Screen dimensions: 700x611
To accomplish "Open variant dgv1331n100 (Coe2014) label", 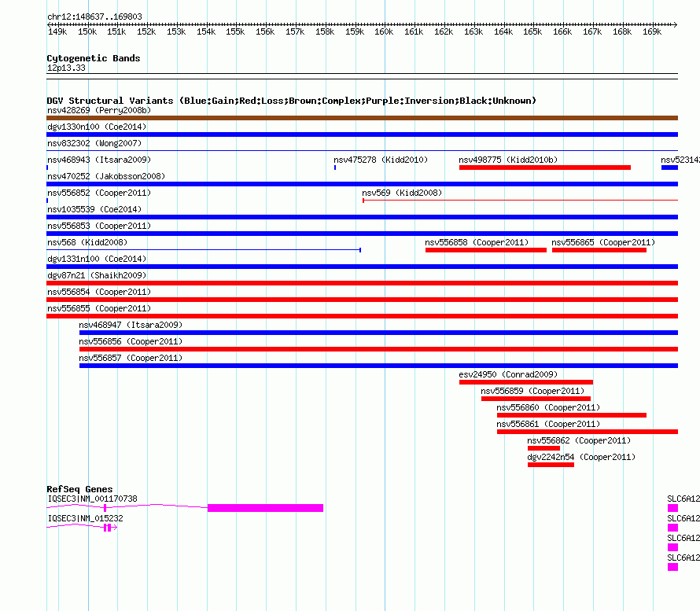I will 97,259.
